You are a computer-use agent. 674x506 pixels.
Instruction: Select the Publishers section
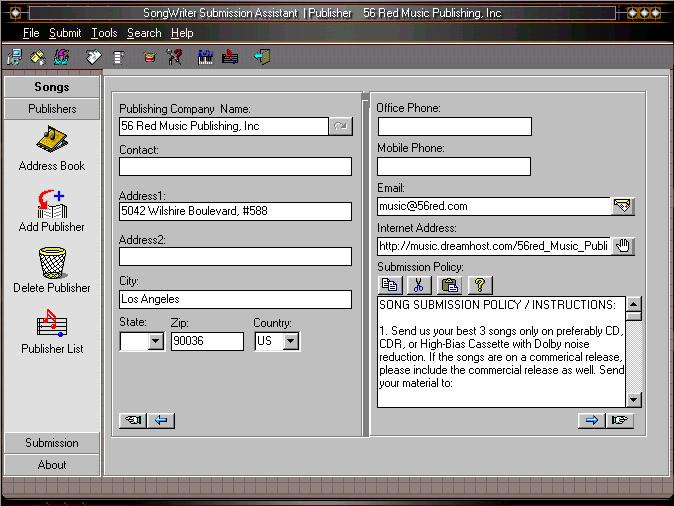click(x=52, y=109)
